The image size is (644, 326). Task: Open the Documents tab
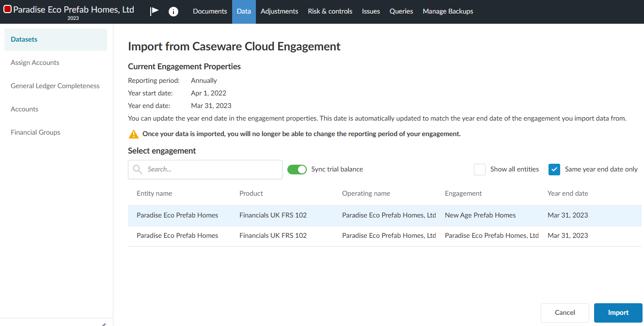pos(210,12)
